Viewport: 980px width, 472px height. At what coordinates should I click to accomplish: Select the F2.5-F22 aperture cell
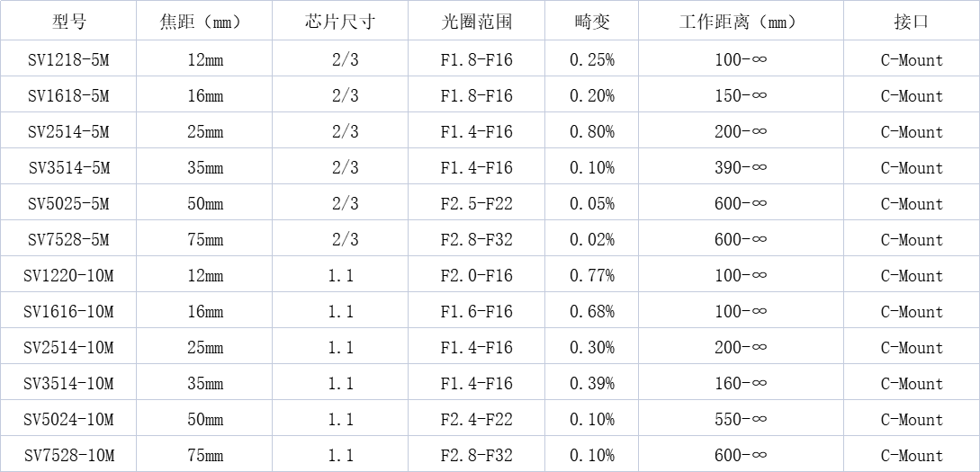[x=477, y=203]
